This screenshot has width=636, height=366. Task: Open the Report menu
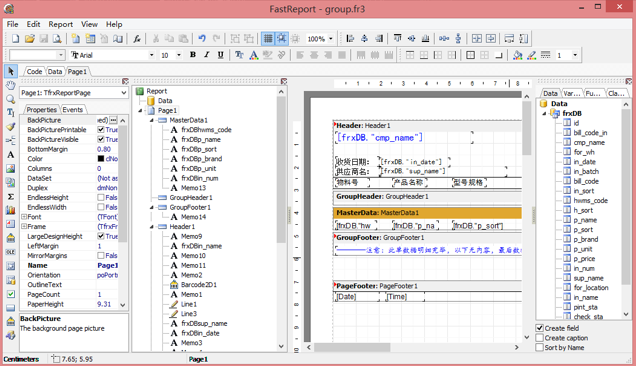tap(60, 24)
